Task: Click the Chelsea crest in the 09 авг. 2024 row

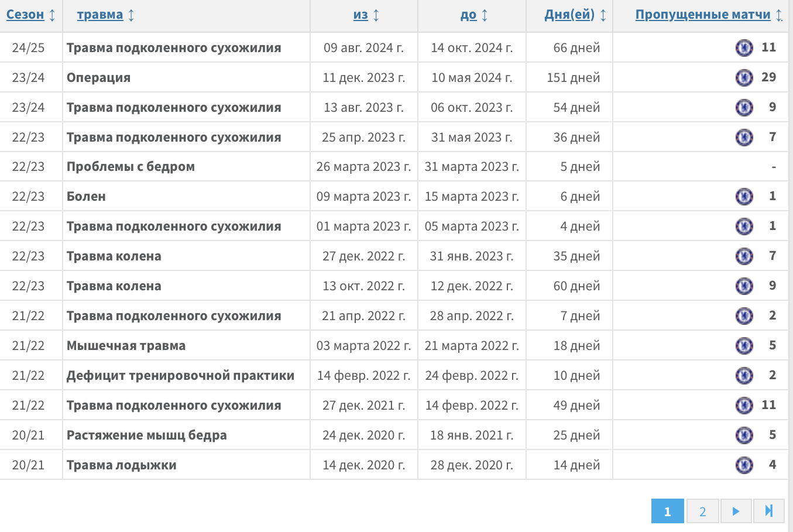Action: point(744,47)
